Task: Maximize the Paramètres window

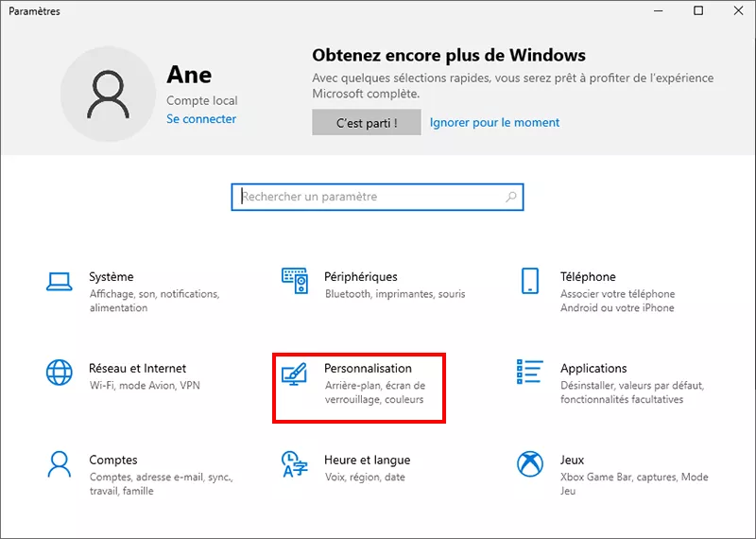Action: 698,11
